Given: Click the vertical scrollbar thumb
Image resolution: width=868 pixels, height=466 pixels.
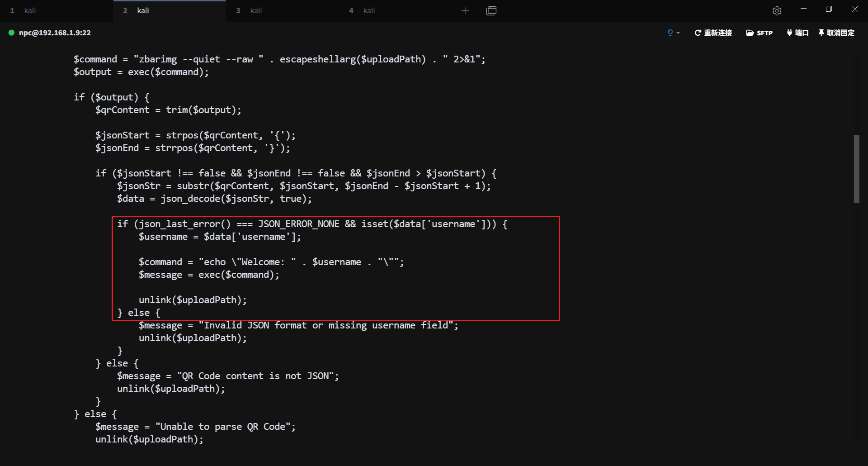Looking at the screenshot, I should (x=856, y=169).
